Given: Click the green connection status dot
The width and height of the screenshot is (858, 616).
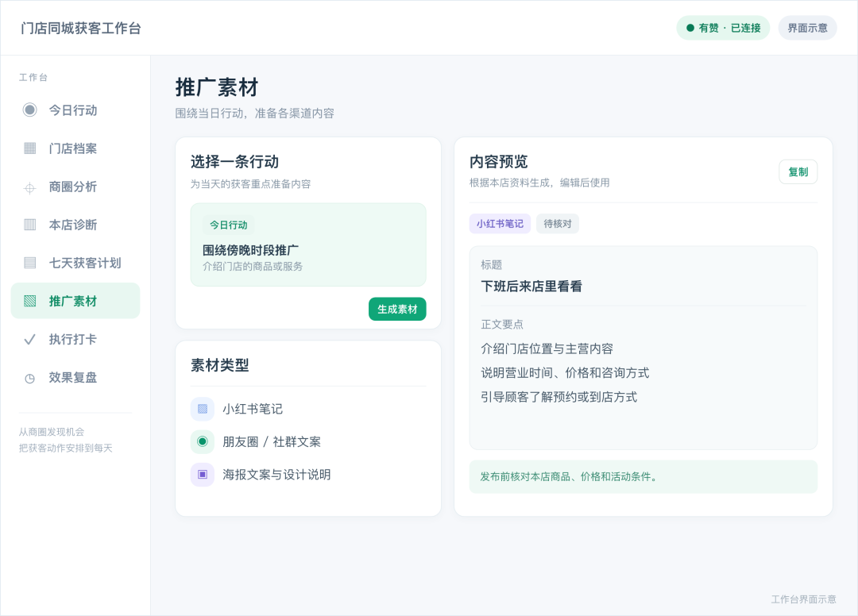Looking at the screenshot, I should (690, 28).
